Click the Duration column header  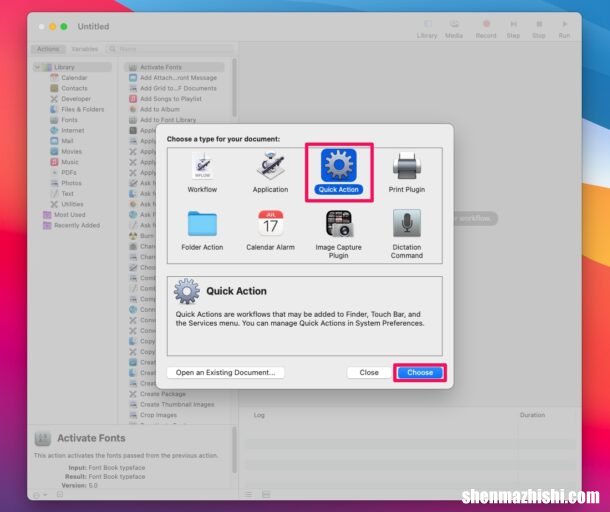(x=532, y=415)
